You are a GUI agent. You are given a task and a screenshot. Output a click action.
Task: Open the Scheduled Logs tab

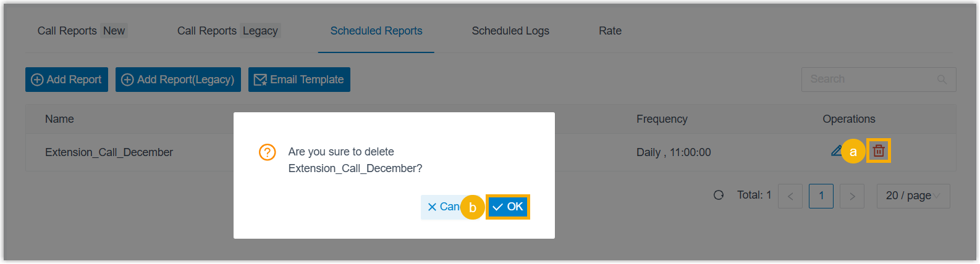(x=510, y=31)
